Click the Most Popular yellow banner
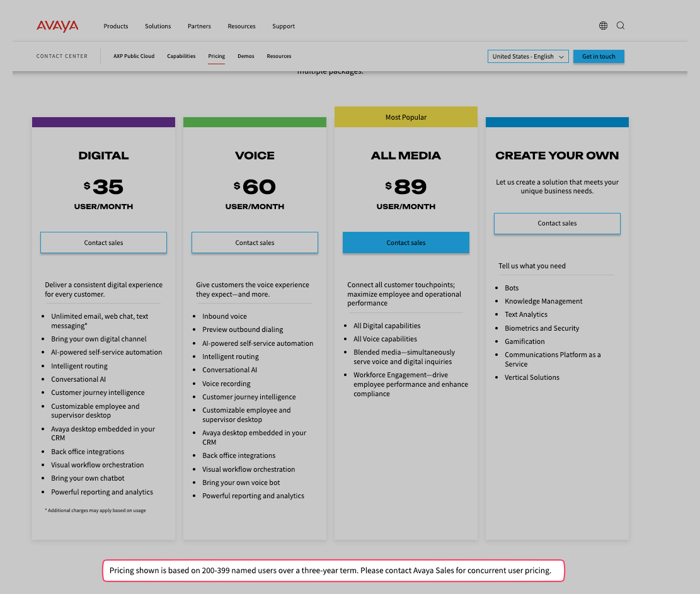 pos(406,117)
